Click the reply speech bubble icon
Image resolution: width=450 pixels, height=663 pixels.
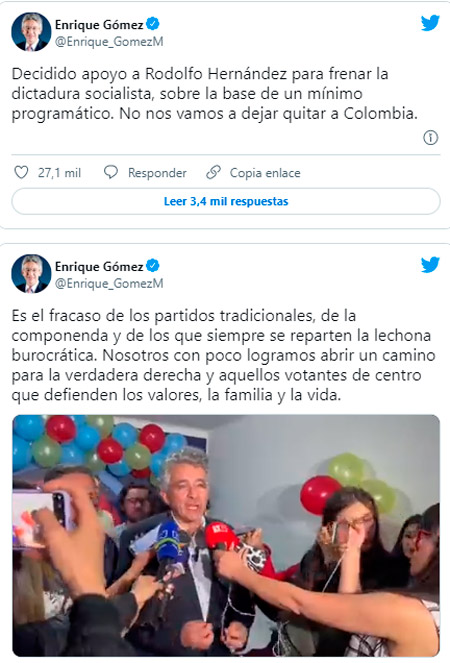pos(111,173)
